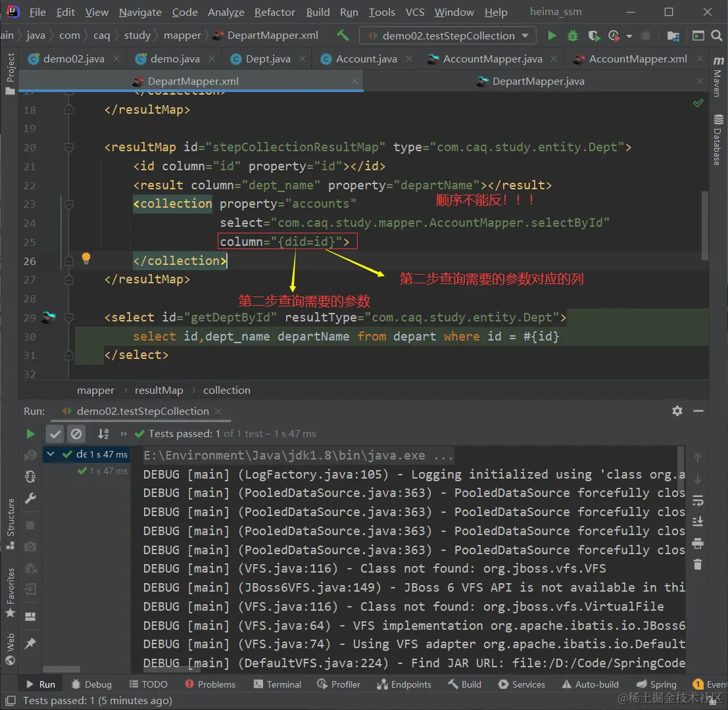
Task: Rerun tests with green play in Run panel
Action: pyautogui.click(x=31, y=434)
